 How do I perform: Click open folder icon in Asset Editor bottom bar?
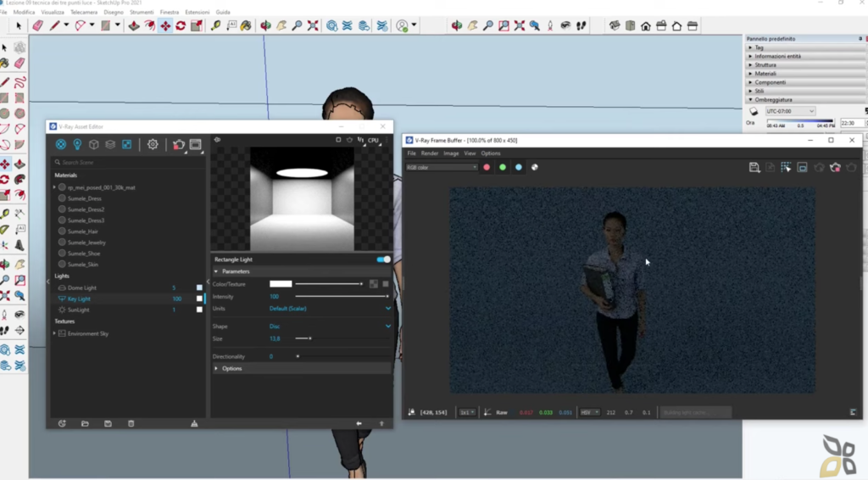coord(85,423)
